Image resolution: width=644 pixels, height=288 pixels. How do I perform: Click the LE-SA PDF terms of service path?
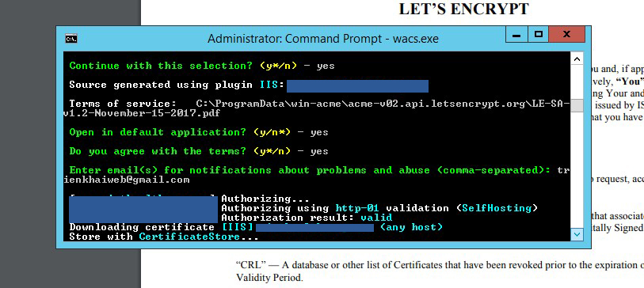[317, 108]
